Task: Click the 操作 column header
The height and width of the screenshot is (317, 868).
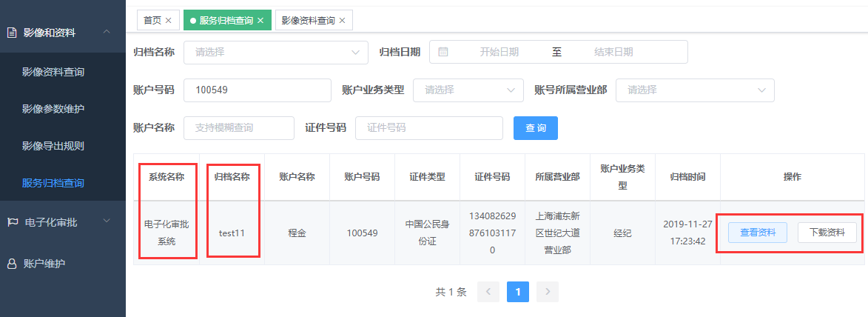Action: [x=793, y=177]
